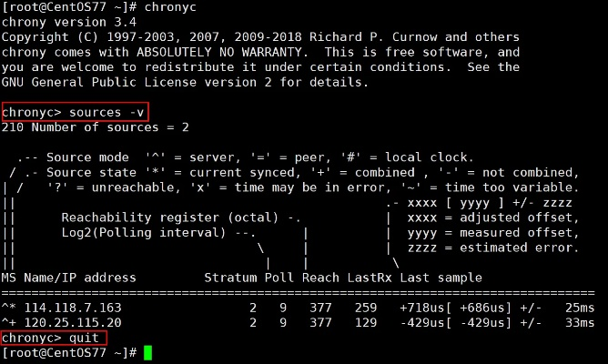Click 'time too variable.' legend text
Screen dimensions: 608x364
pyautogui.click(x=512, y=187)
